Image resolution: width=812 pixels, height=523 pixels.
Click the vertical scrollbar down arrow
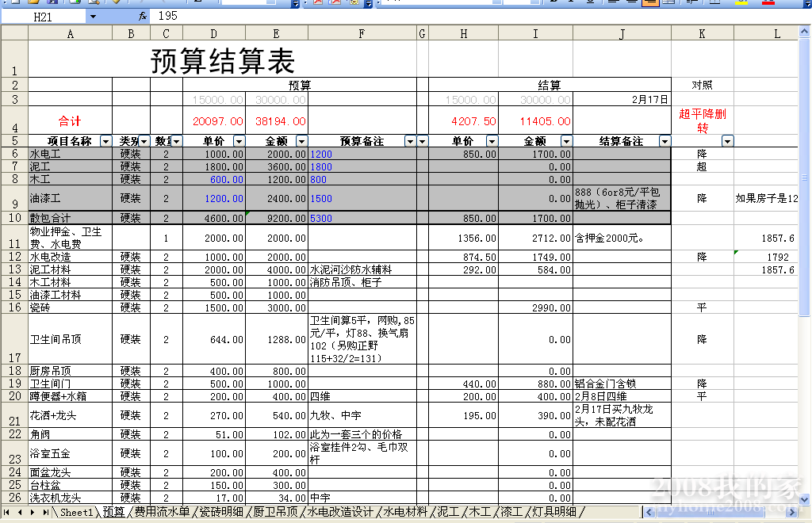[806, 500]
